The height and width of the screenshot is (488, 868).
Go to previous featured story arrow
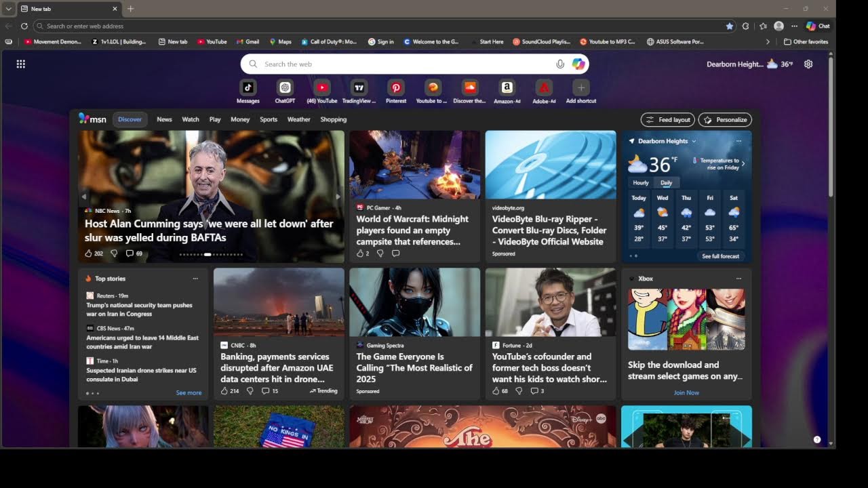[84, 197]
